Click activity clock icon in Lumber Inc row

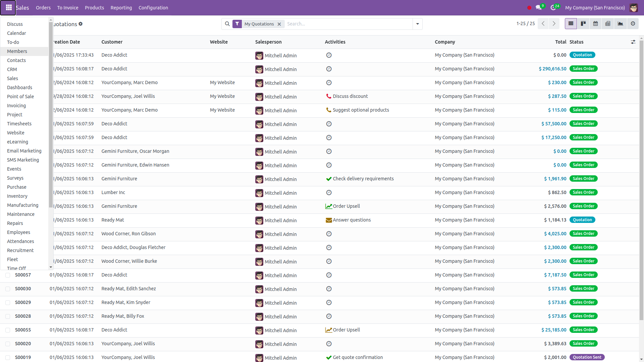point(329,192)
